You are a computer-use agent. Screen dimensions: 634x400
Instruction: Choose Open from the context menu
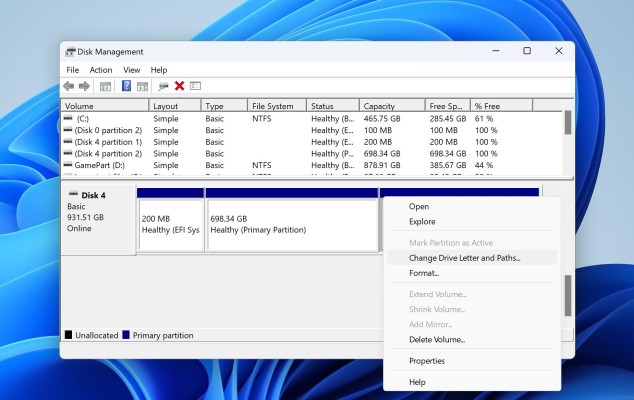[x=472, y=207]
